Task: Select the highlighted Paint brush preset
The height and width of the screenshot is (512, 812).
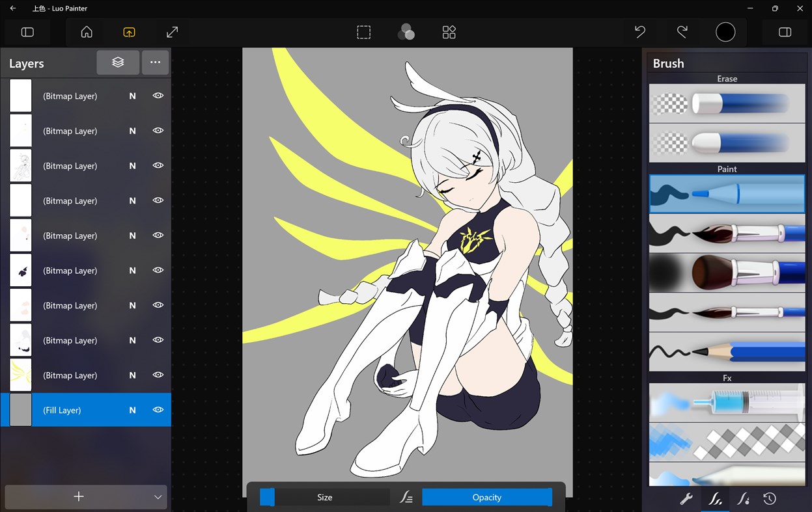Action: 726,193
